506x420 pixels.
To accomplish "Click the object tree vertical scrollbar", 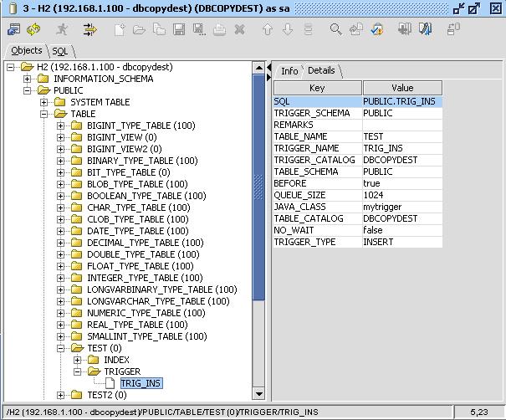I will pyautogui.click(x=258, y=209).
